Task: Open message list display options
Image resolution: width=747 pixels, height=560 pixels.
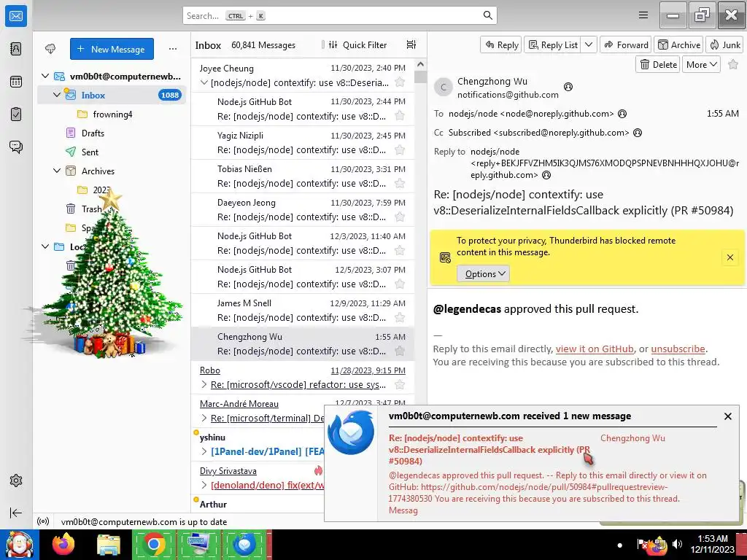Action: click(x=411, y=44)
